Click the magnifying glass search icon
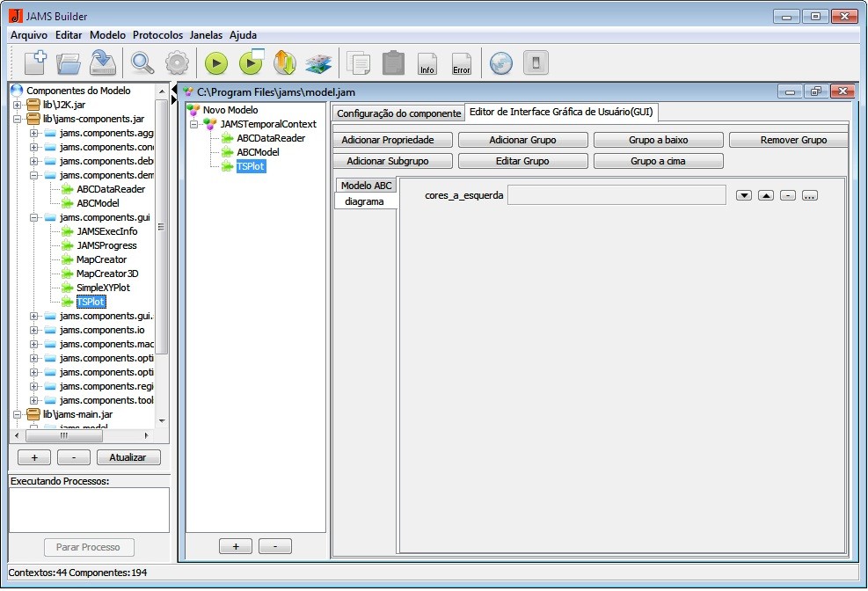The width and height of the screenshot is (868, 591). coord(142,62)
